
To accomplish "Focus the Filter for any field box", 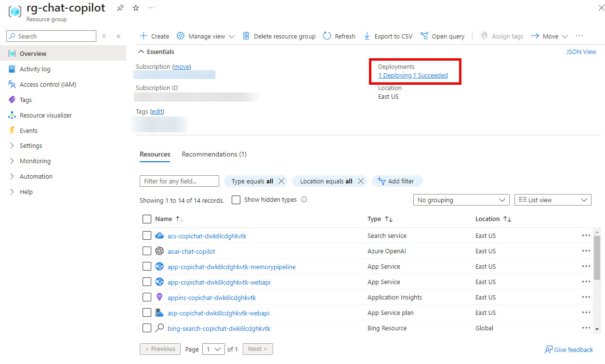I will tap(179, 181).
